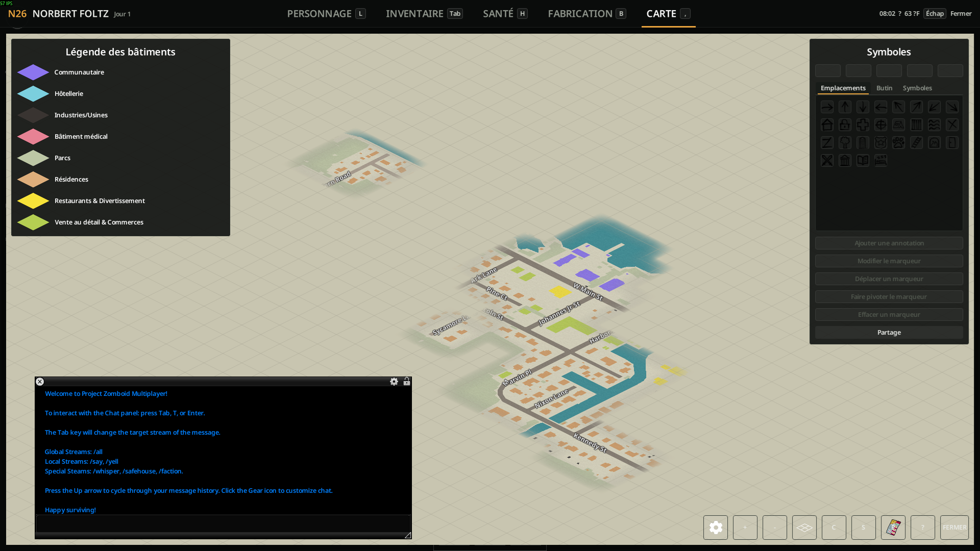Select the fire symbol

934,142
